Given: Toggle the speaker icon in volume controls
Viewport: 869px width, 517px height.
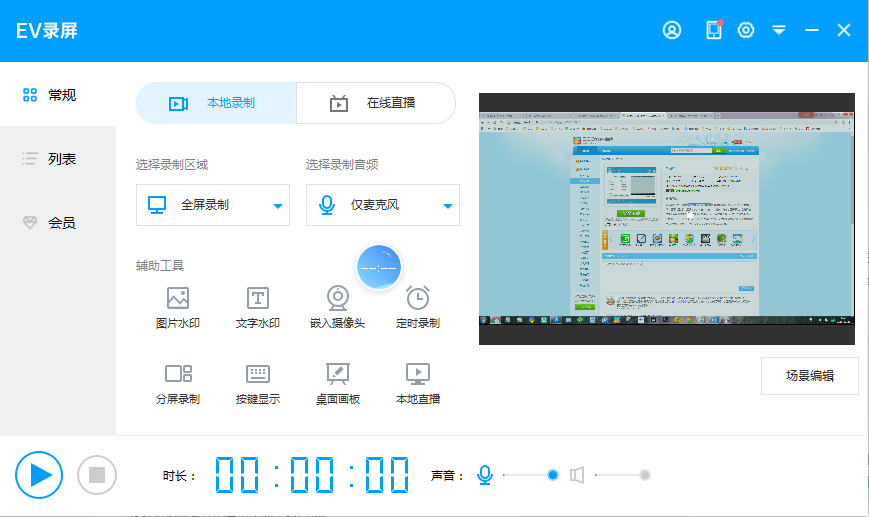Looking at the screenshot, I should click(x=577, y=475).
